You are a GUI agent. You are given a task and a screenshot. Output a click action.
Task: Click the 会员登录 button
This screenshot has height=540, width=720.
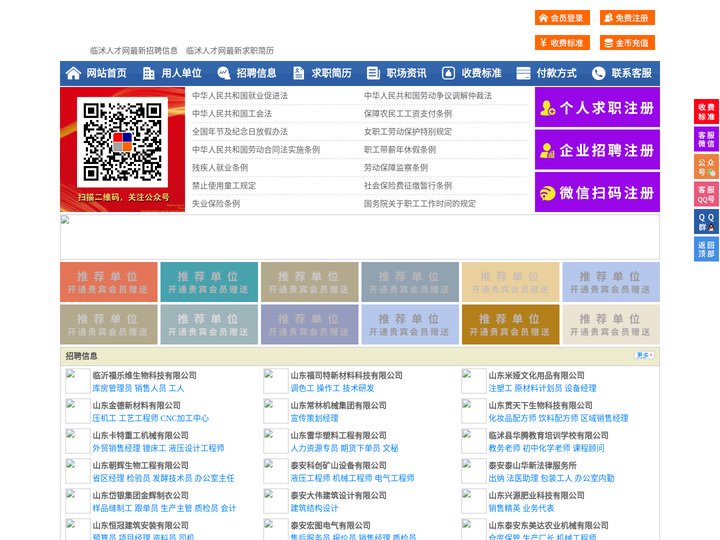tap(562, 18)
